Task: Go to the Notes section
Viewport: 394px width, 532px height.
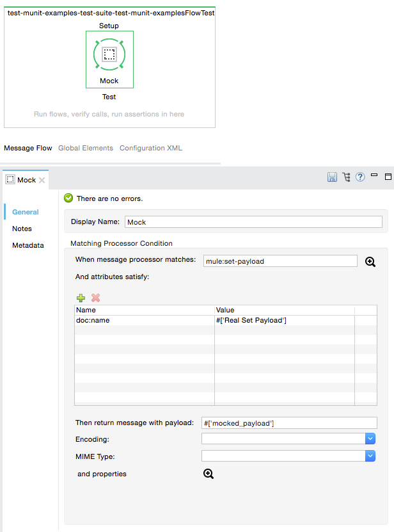Action: [22, 229]
